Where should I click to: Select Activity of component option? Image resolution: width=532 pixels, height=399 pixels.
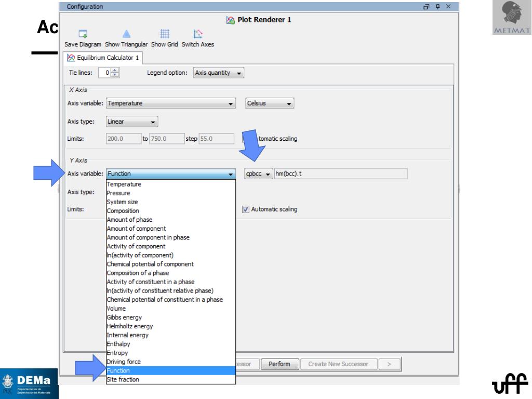pyautogui.click(x=170, y=246)
